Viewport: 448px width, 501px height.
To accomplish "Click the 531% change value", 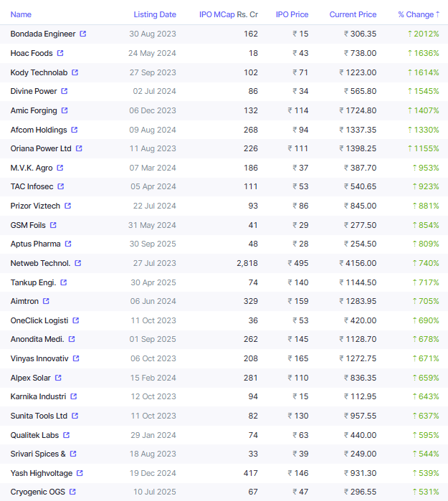I will click(426, 492).
